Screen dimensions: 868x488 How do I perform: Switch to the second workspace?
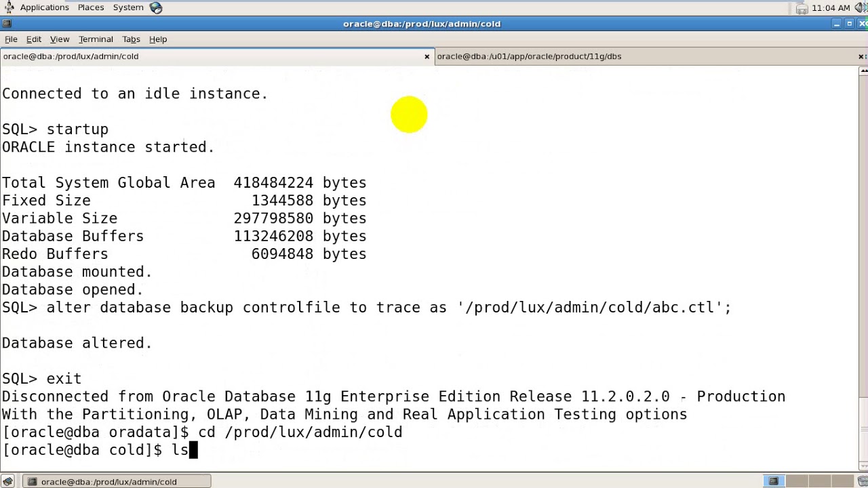coord(797,481)
